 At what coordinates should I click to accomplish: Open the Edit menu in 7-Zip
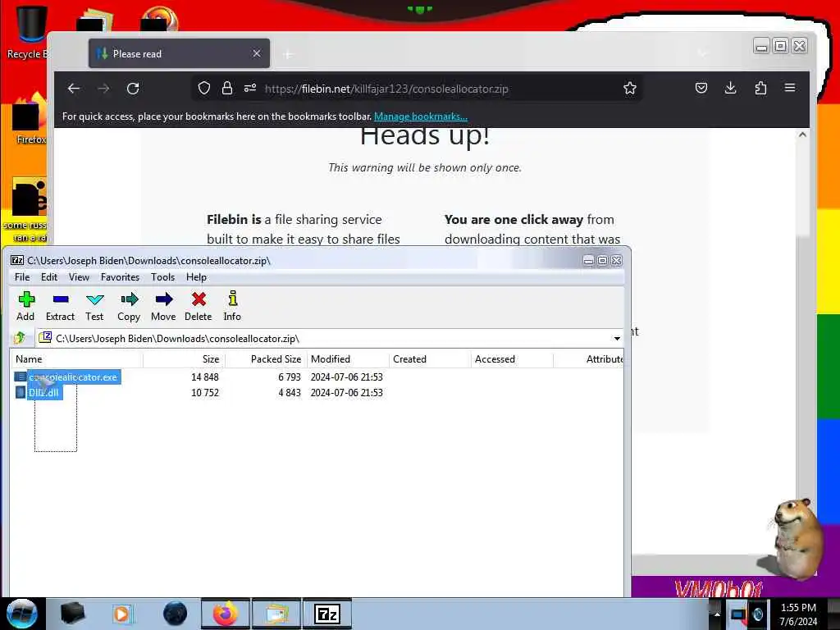pos(49,277)
